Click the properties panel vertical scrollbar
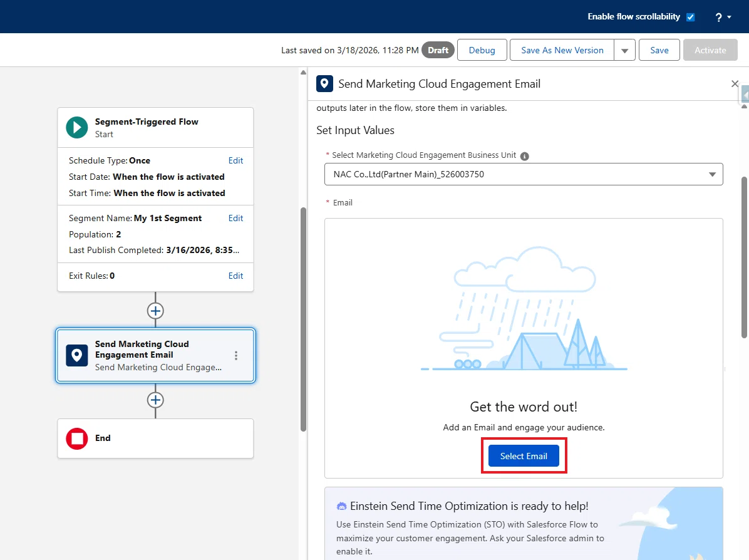The height and width of the screenshot is (560, 749). 744,257
